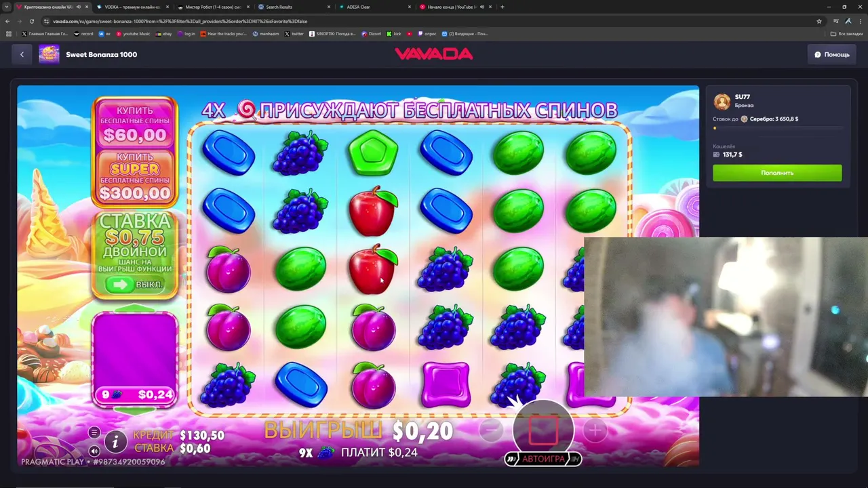Screen dimensions: 868x488
Task: Mute the slot game sound
Action: point(94,451)
